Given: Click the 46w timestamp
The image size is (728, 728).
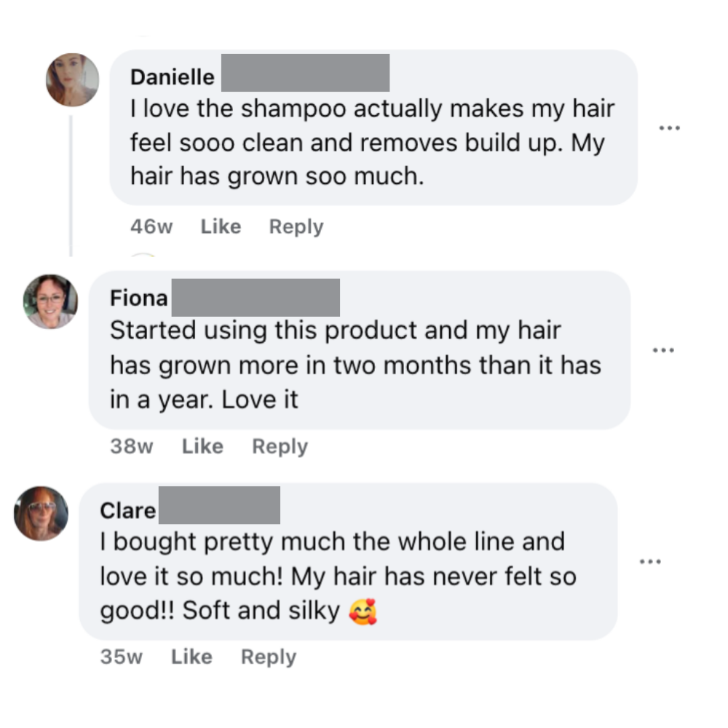Looking at the screenshot, I should [x=151, y=226].
